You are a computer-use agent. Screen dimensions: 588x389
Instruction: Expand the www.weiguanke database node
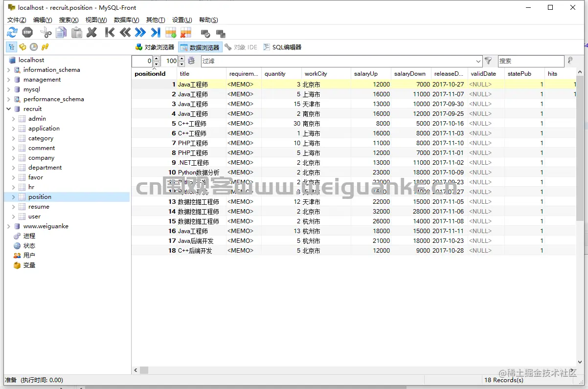[x=9, y=226]
